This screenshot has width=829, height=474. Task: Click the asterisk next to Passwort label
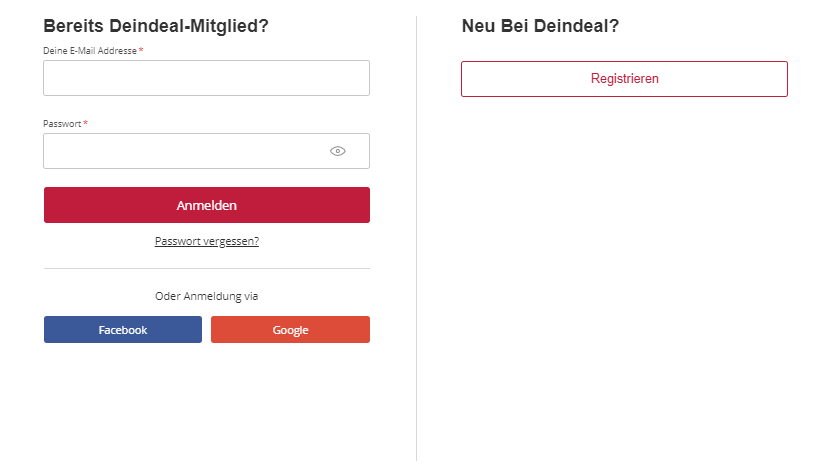point(85,124)
